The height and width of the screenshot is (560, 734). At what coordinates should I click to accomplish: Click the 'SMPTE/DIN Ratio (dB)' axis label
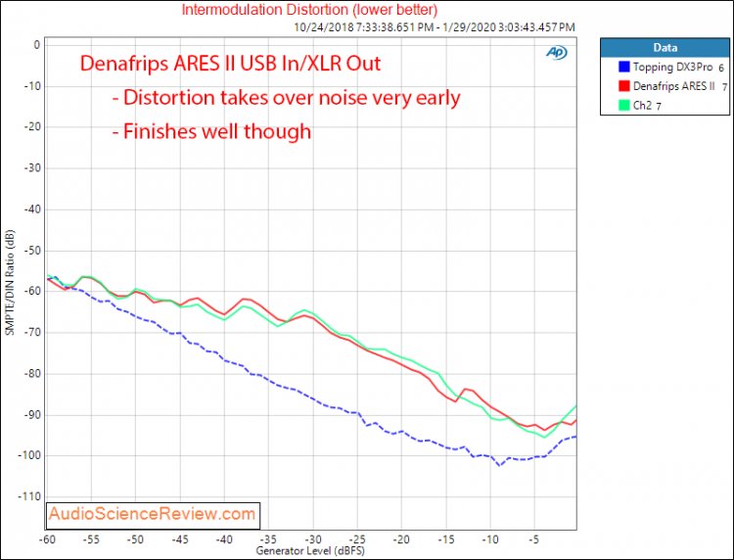[11, 282]
